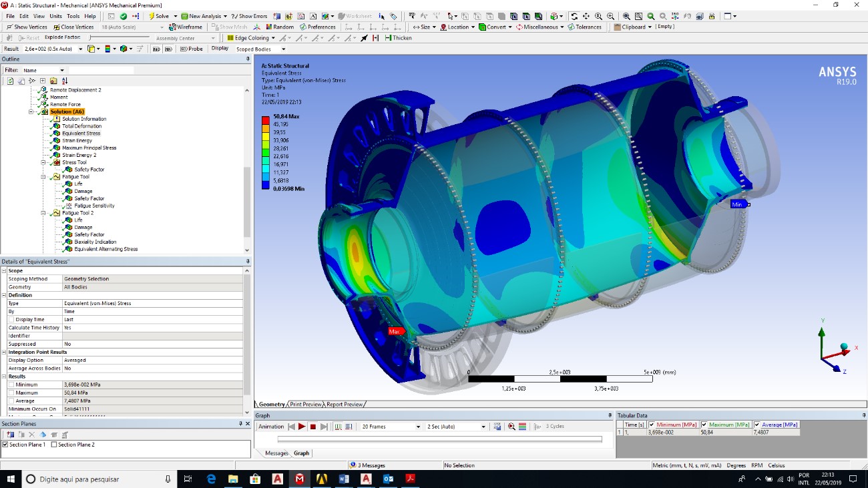Click the Explode Factor slider

pos(119,38)
